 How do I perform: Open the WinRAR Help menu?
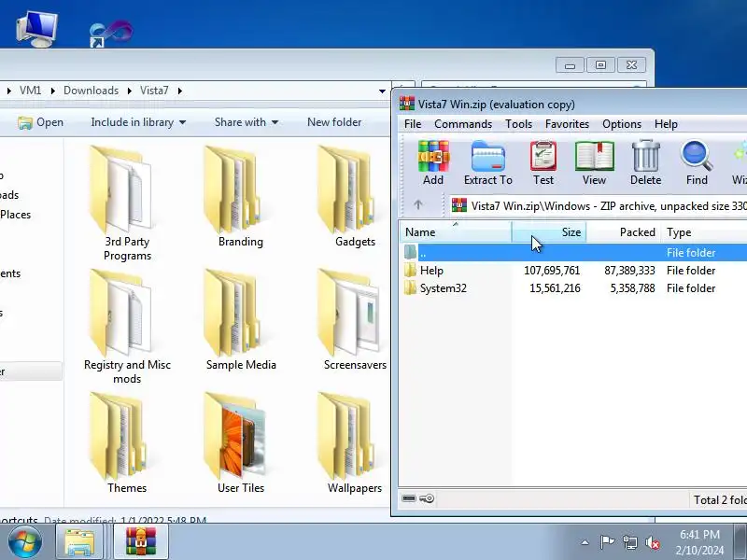[666, 124]
